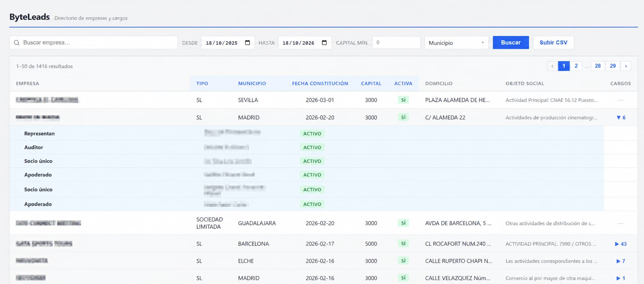The width and height of the screenshot is (644, 284).
Task: Jump to results page 29
Action: pyautogui.click(x=613, y=66)
